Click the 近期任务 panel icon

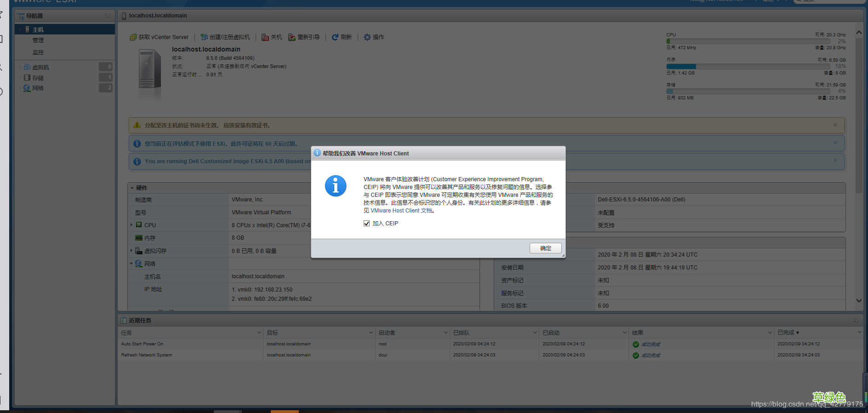point(123,321)
